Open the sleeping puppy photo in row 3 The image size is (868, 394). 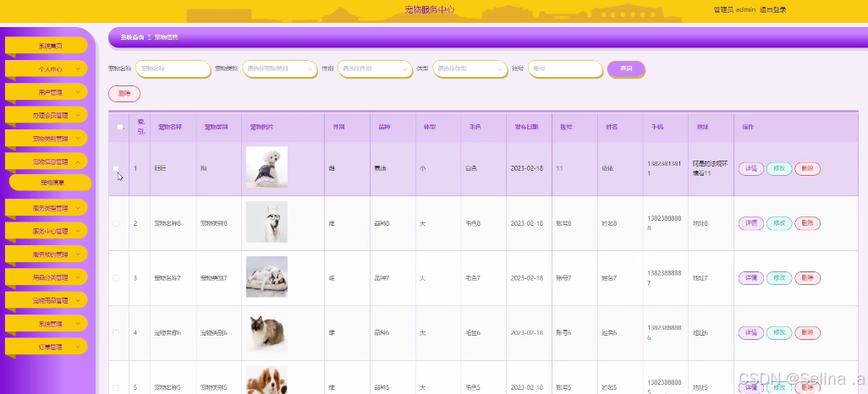point(266,276)
